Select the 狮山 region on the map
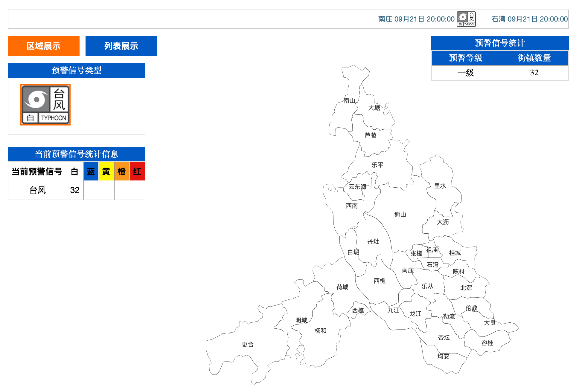The height and width of the screenshot is (392, 576). tap(400, 215)
